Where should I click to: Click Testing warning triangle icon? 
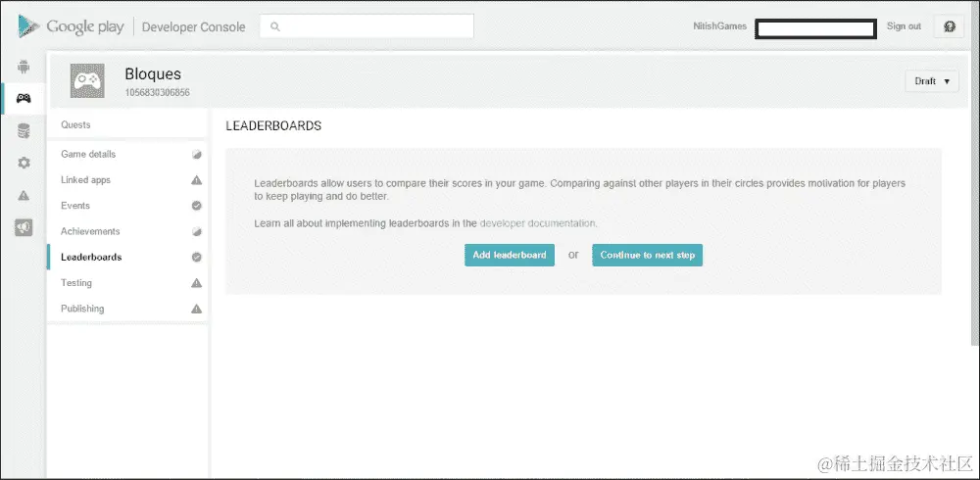[x=196, y=282]
